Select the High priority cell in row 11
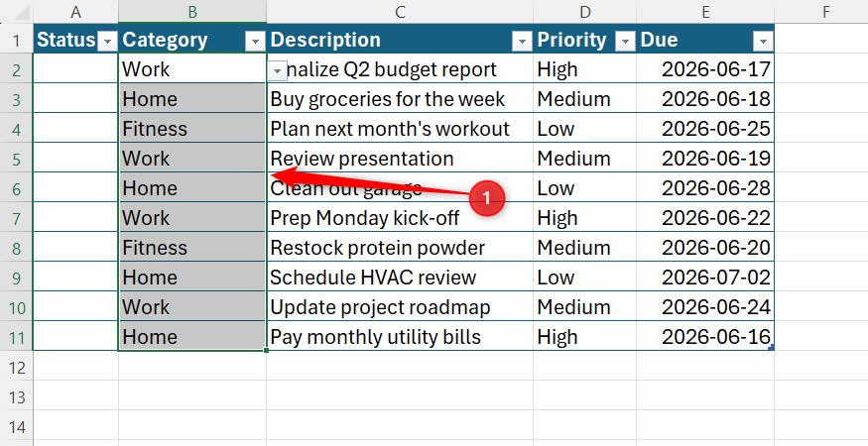The image size is (868, 446). (x=584, y=336)
